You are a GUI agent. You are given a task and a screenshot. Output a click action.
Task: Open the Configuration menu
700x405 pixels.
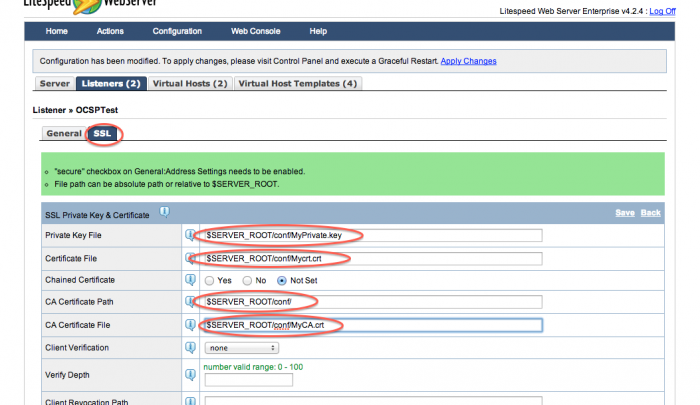click(177, 31)
